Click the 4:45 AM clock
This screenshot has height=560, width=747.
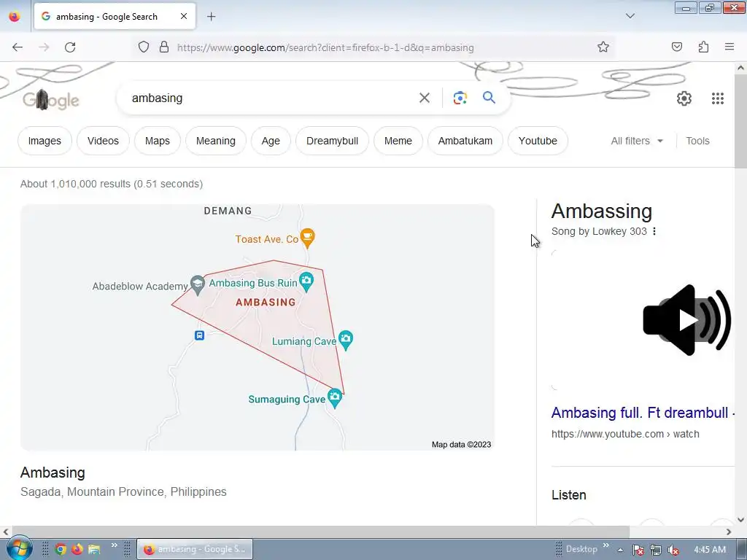click(x=710, y=550)
